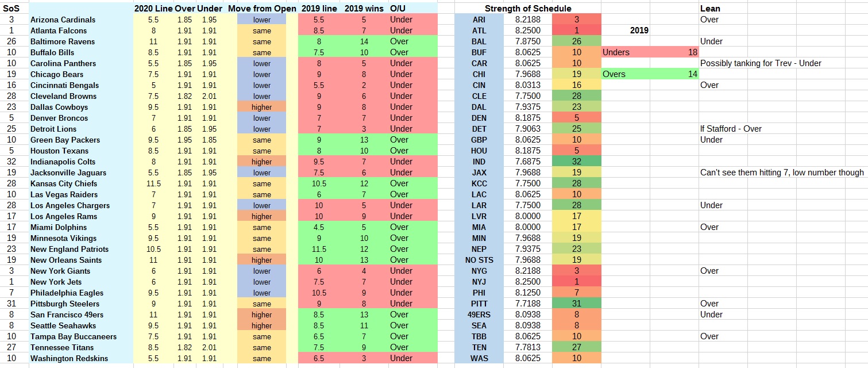Image resolution: width=868 pixels, height=368 pixels.
Task: Click the New England Patriots team cell
Action: pyautogui.click(x=70, y=249)
